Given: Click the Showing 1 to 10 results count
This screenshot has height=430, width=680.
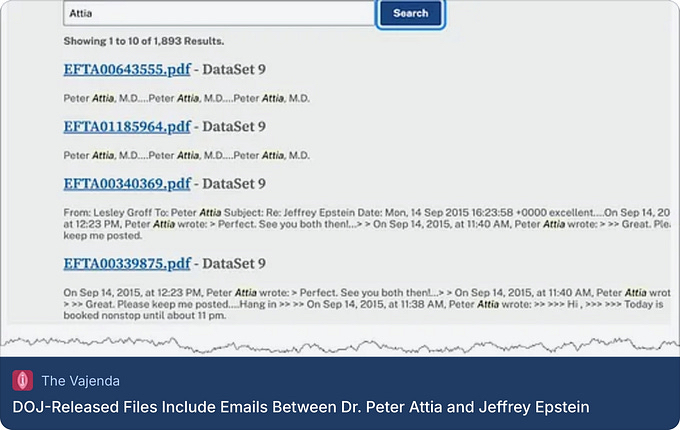Looking at the screenshot, I should pos(144,41).
